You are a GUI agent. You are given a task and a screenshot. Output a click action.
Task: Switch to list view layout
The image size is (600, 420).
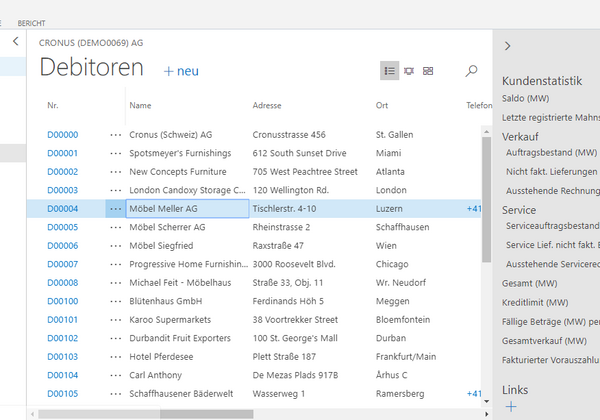click(390, 71)
